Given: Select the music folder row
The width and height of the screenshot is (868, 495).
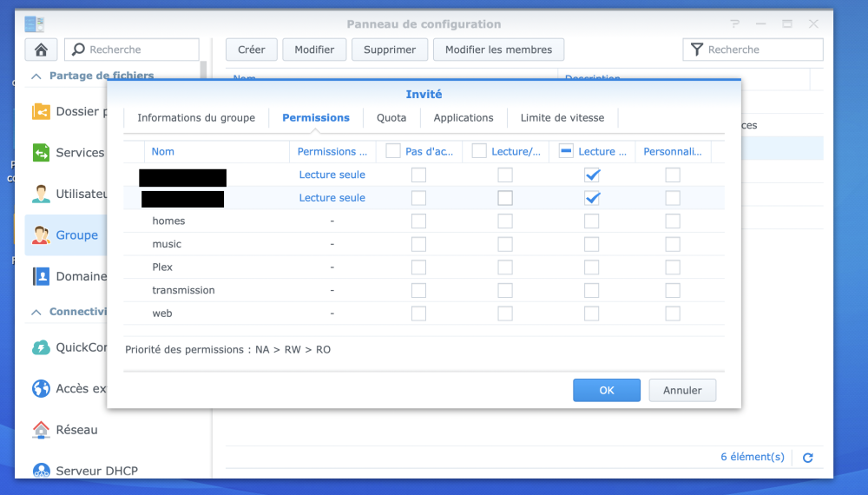Looking at the screenshot, I should [424, 244].
